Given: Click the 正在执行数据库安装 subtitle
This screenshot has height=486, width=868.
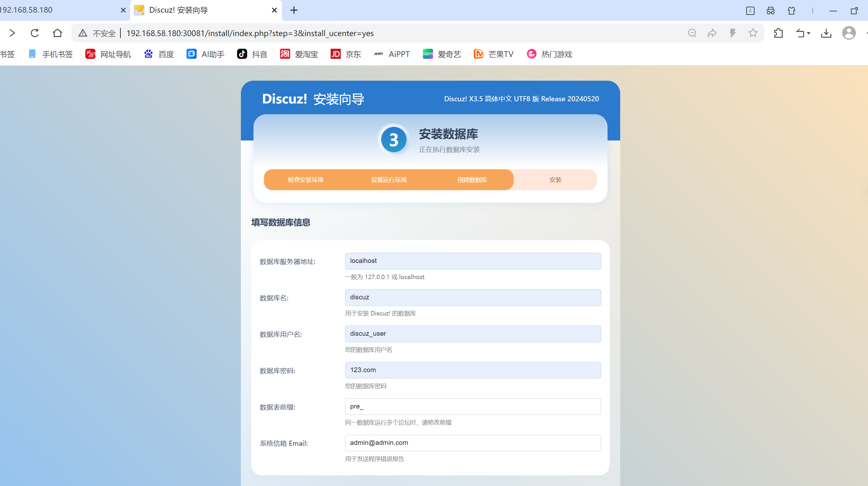Looking at the screenshot, I should [449, 149].
